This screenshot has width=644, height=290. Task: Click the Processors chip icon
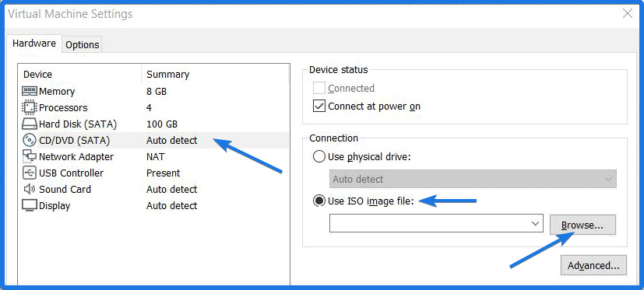pyautogui.click(x=30, y=107)
